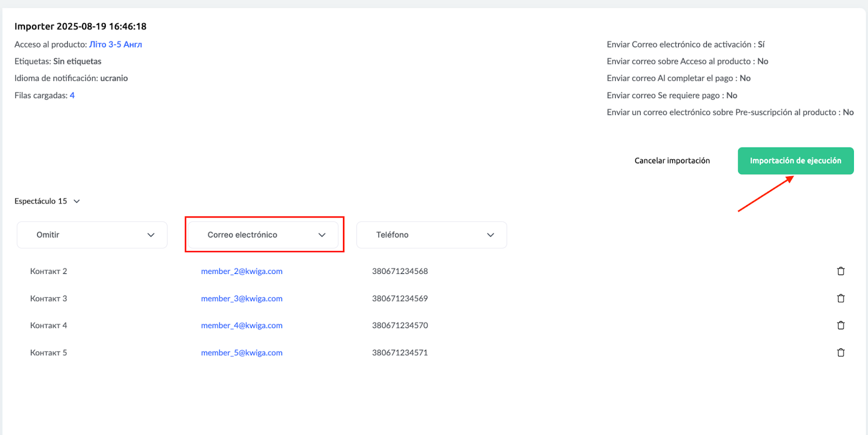
Task: Click the Filas cargadas count 4
Action: click(x=72, y=95)
